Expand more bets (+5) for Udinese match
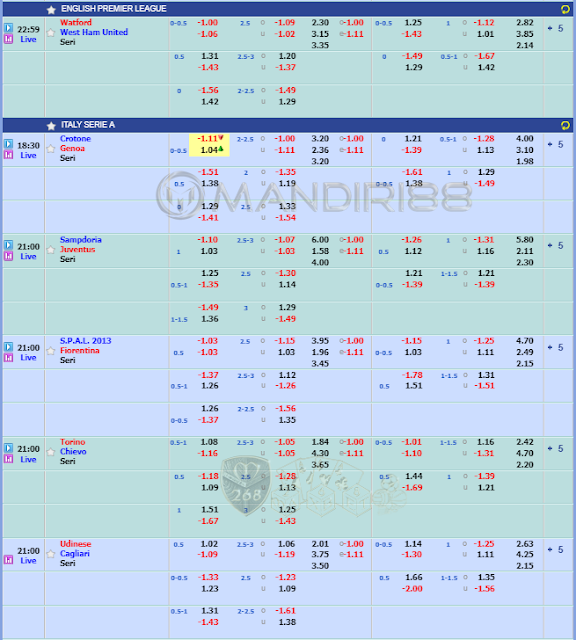The height and width of the screenshot is (640, 576). click(556, 550)
